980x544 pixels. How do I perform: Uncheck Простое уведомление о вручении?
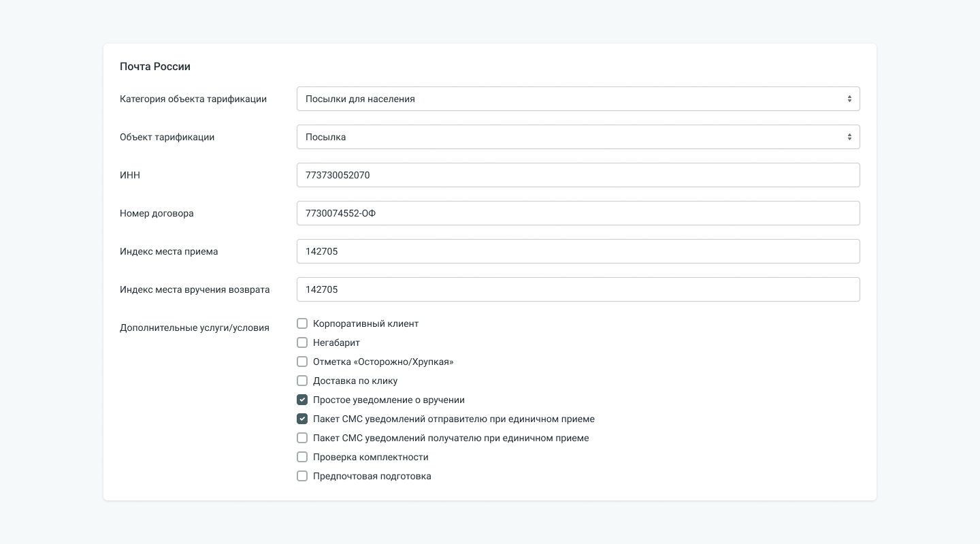[x=302, y=400]
